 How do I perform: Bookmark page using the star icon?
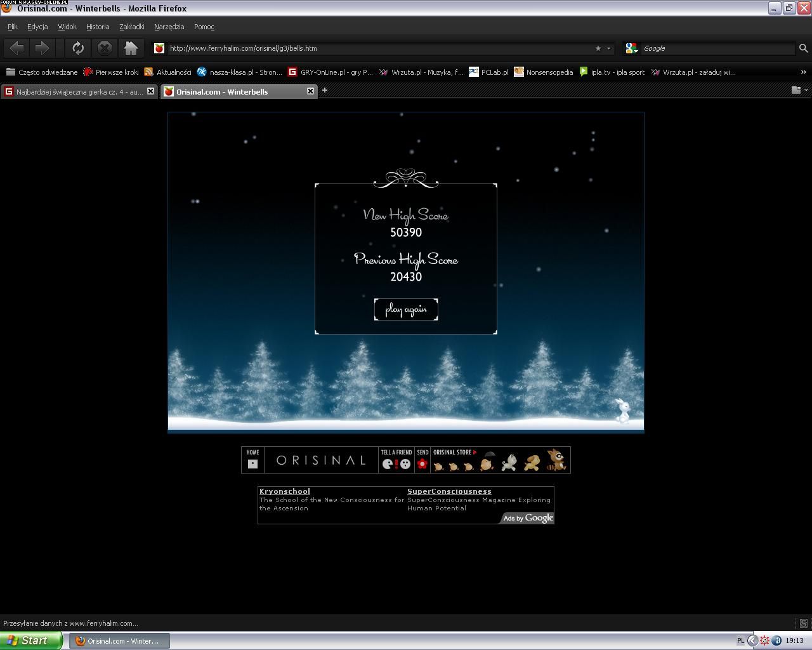tap(598, 48)
